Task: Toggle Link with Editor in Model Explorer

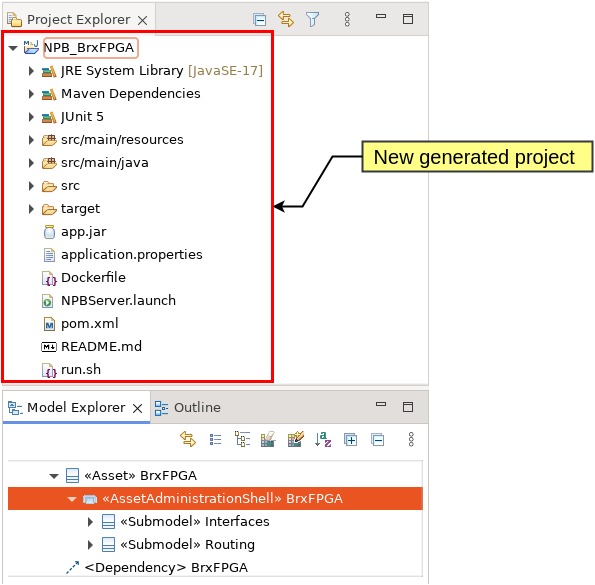Action: click(188, 439)
